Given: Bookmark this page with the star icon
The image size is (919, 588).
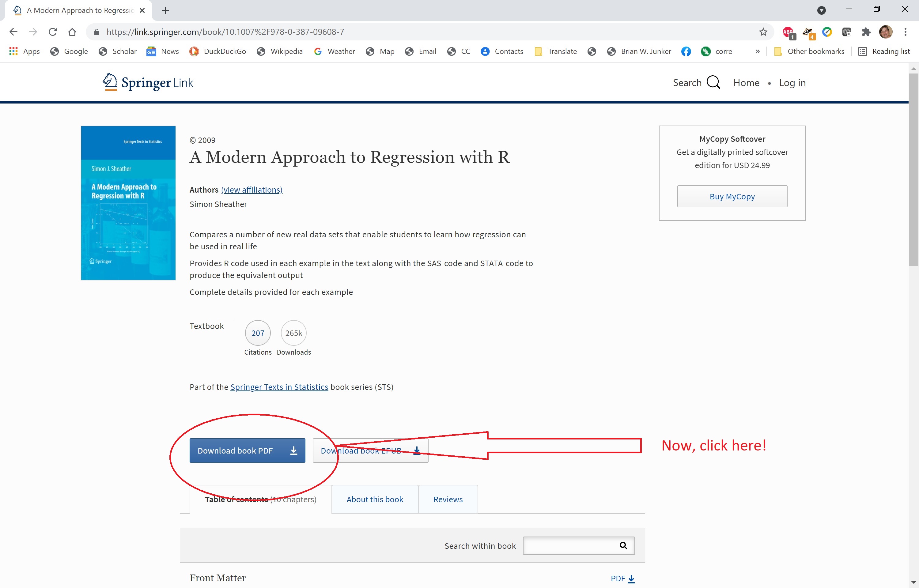Looking at the screenshot, I should click(763, 32).
